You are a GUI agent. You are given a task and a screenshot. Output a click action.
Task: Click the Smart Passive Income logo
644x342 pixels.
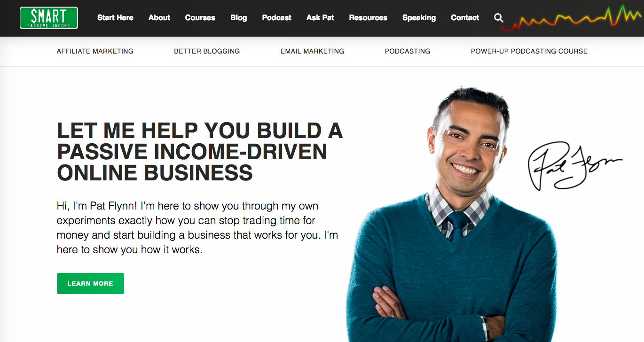click(49, 18)
